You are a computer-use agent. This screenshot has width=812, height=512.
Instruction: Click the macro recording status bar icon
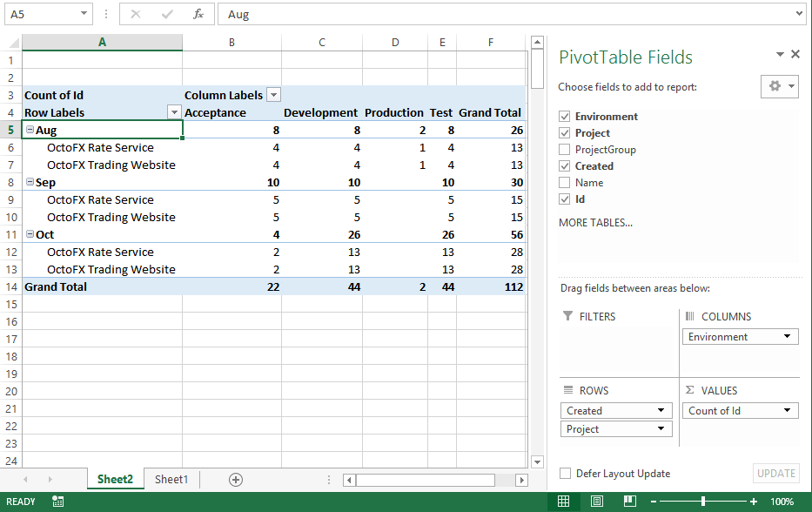click(x=58, y=502)
